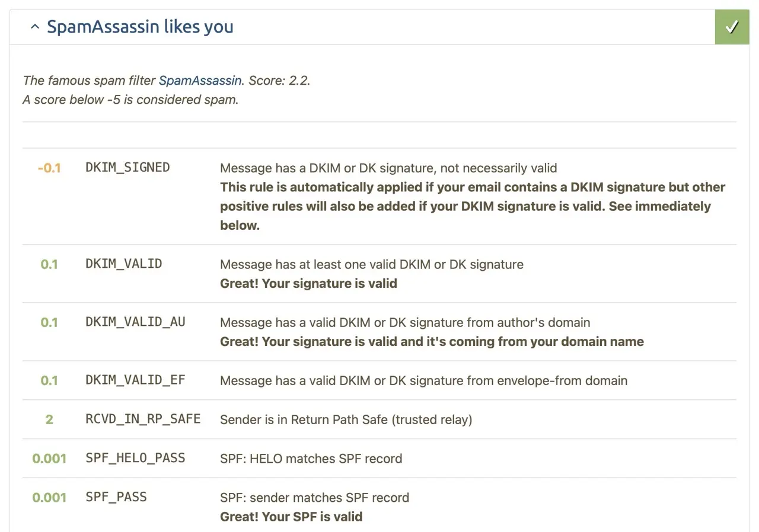Select the DKIM_VALID_AU rule entry
The image size is (759, 532).
(x=135, y=322)
